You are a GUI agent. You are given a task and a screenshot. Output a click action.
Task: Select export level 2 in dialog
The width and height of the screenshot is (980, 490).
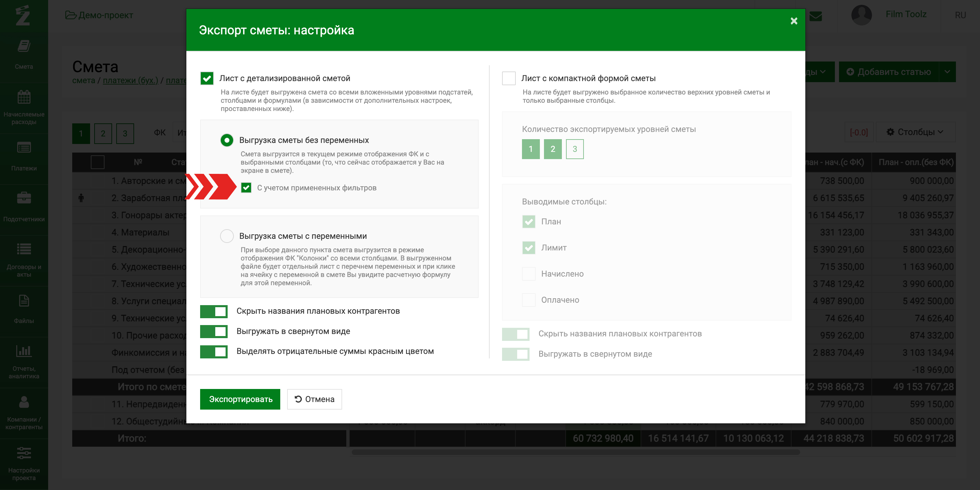coord(553,149)
